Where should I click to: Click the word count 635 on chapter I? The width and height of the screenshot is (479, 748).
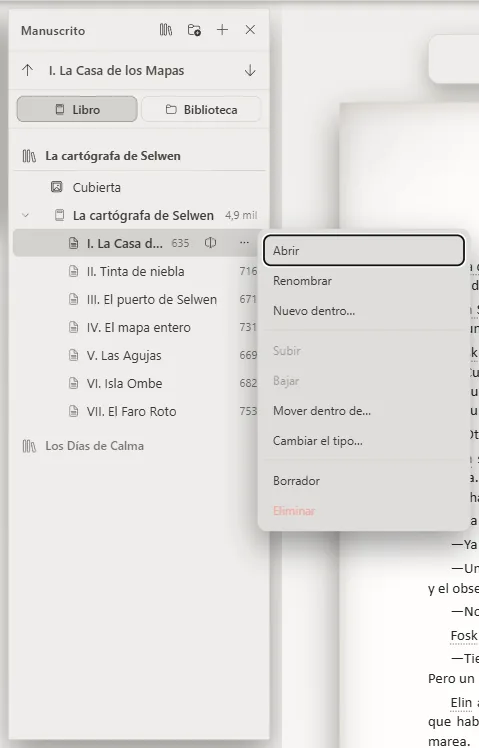pos(180,243)
